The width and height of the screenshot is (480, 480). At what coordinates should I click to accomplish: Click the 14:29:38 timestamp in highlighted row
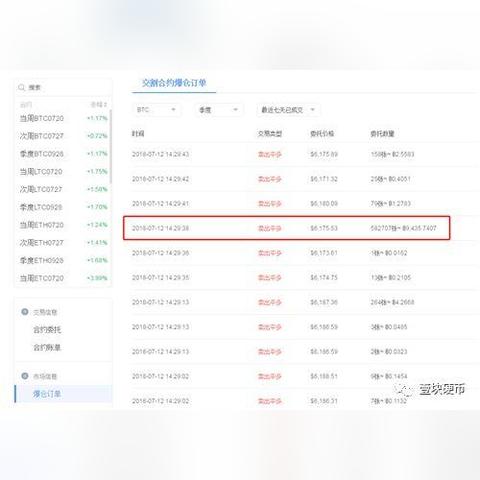point(160,228)
